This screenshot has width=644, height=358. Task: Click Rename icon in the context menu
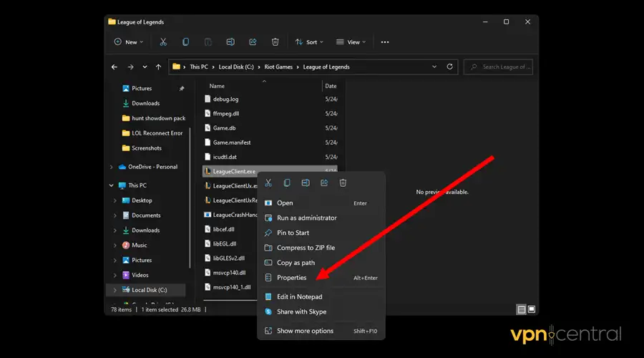(306, 183)
